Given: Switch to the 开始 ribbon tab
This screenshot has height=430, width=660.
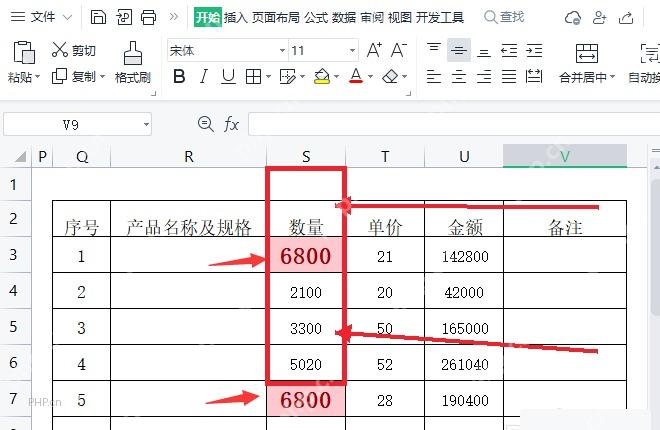Looking at the screenshot, I should (x=208, y=17).
